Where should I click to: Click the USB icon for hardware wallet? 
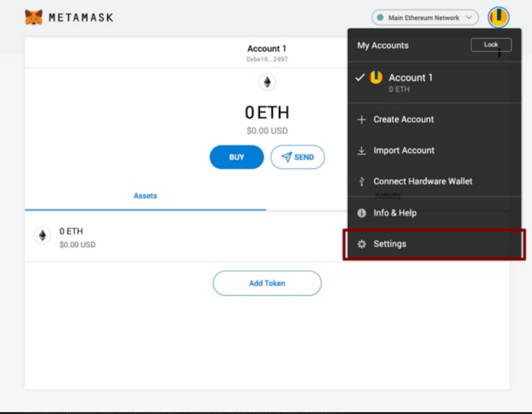362,182
